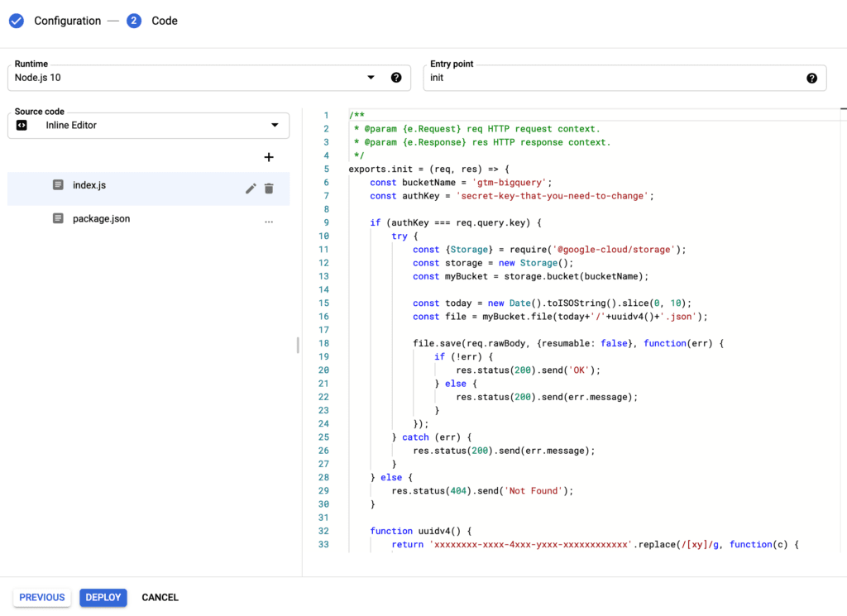
Task: Rename index.js with the pencil icon
Action: coord(251,189)
